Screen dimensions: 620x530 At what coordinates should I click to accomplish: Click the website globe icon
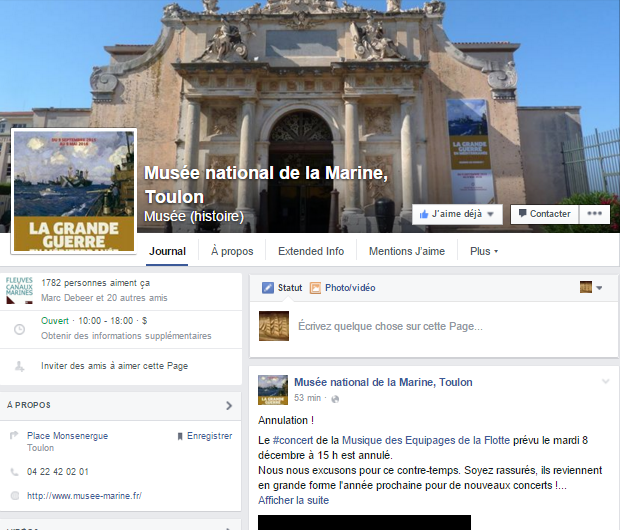15,496
